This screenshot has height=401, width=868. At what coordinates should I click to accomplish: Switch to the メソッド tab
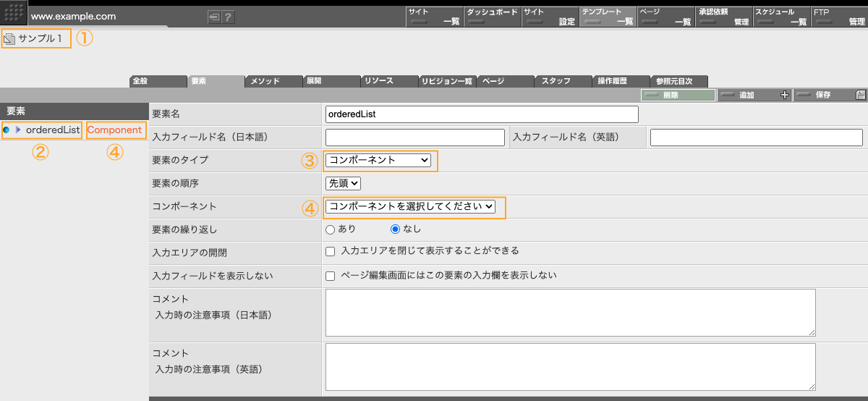(x=273, y=81)
